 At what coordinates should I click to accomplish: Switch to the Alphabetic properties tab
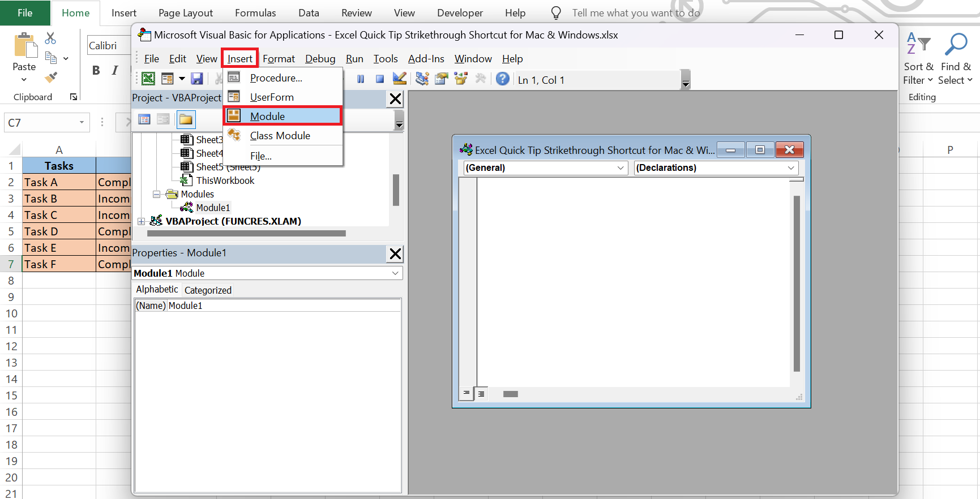pyautogui.click(x=157, y=289)
